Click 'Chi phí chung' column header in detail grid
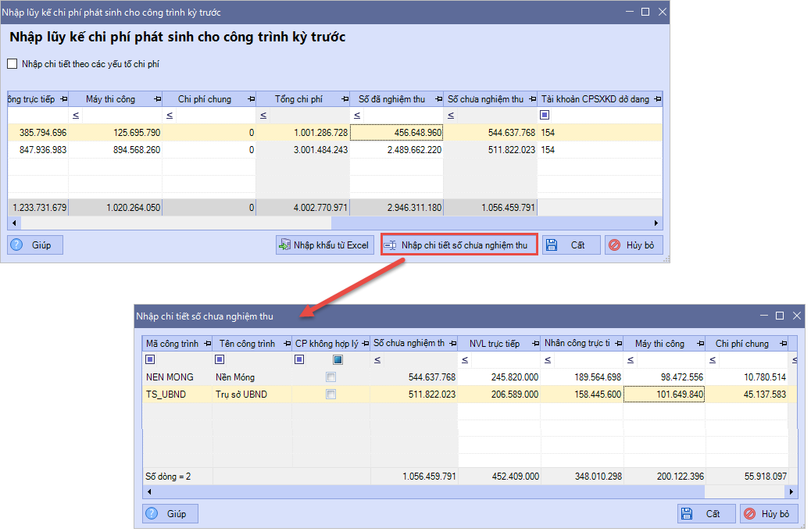Viewport: 811px width, 532px height. (741, 344)
